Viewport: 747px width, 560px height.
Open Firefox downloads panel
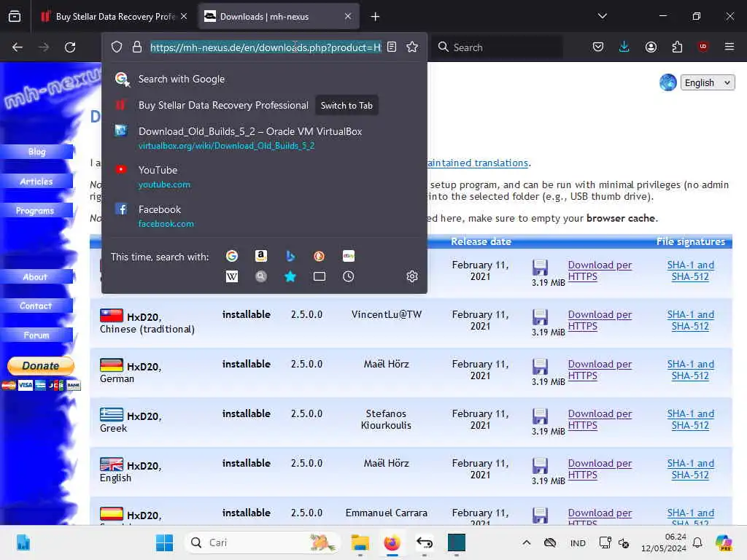(624, 47)
